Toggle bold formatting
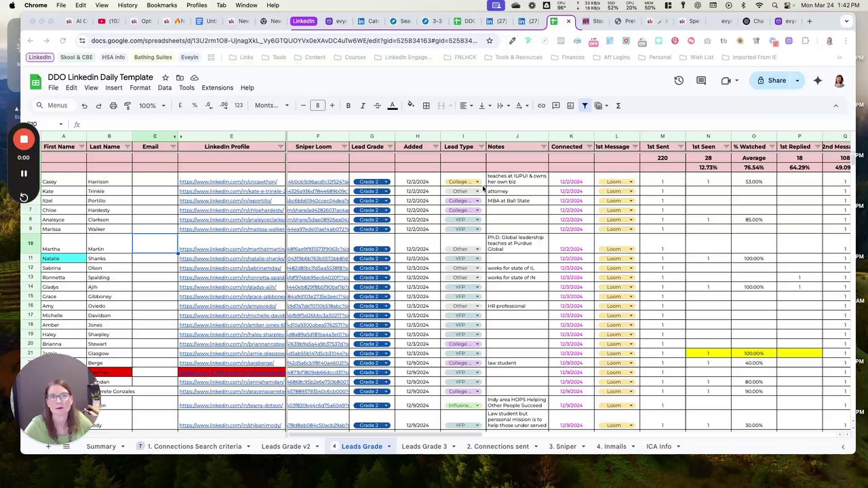 348,106
